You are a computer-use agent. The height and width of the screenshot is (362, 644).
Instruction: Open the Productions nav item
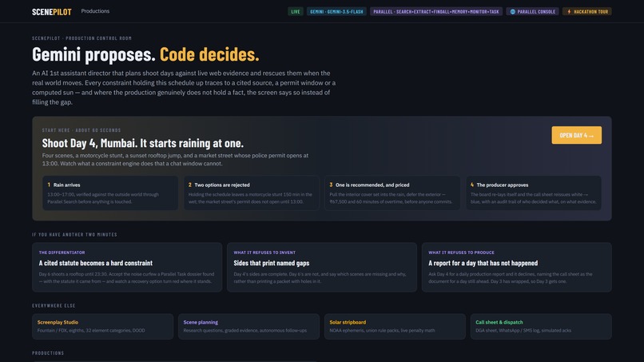(95, 11)
